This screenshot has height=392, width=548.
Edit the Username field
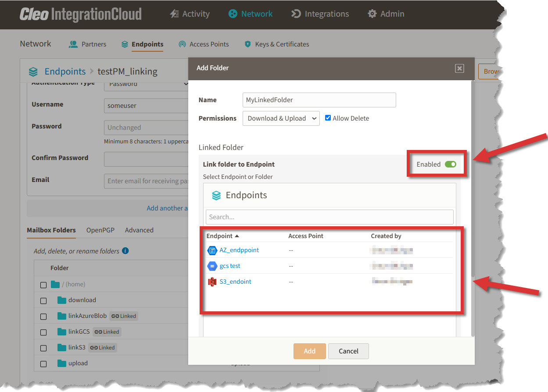click(147, 106)
